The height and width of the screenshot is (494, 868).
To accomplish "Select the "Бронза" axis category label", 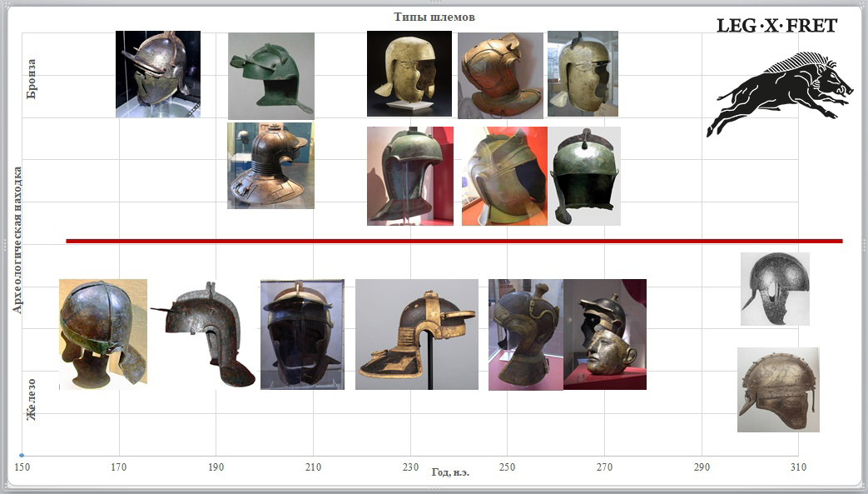I will click(x=32, y=78).
